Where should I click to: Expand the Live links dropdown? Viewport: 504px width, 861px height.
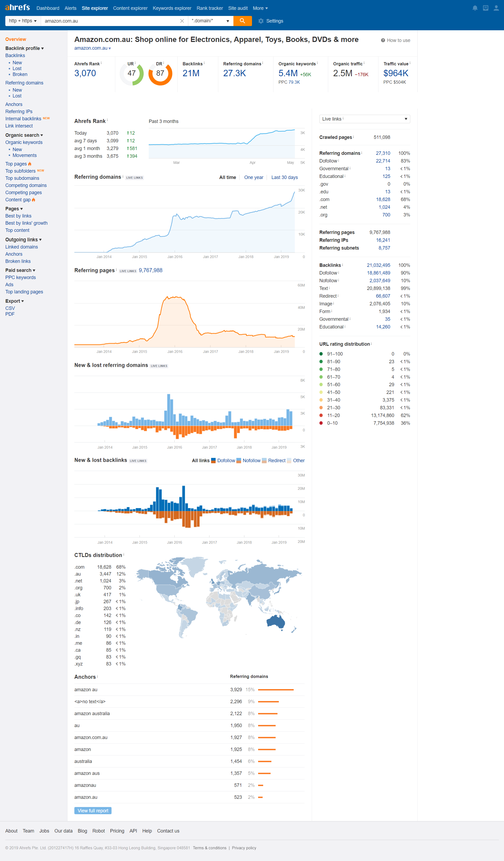pos(364,119)
